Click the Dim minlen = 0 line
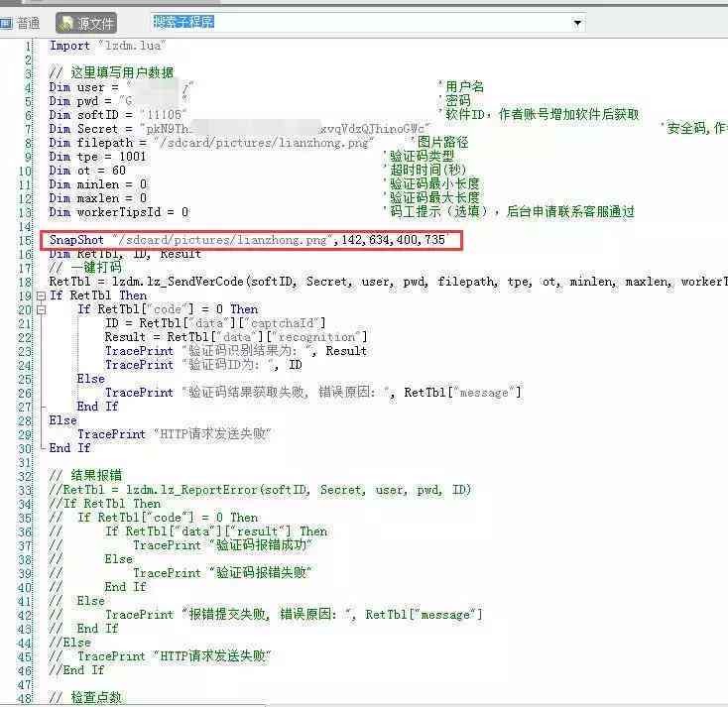The height and width of the screenshot is (707, 728). (98, 184)
